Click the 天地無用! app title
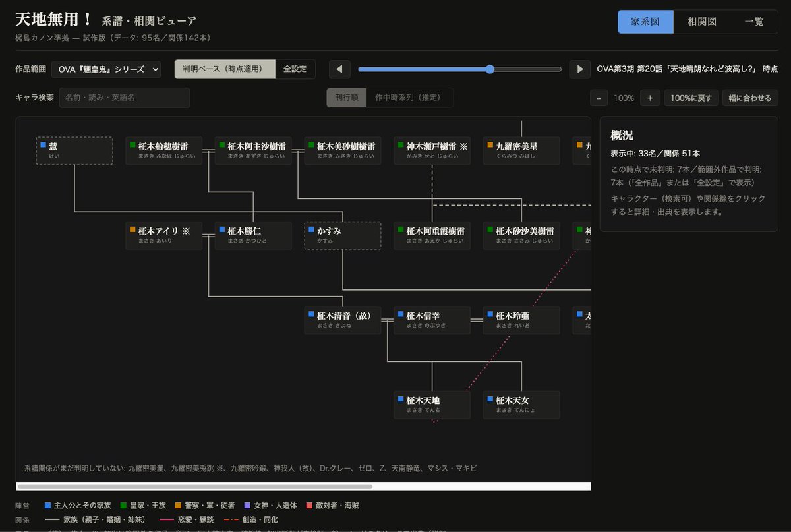Screen dimensions: 791x532 [54, 20]
